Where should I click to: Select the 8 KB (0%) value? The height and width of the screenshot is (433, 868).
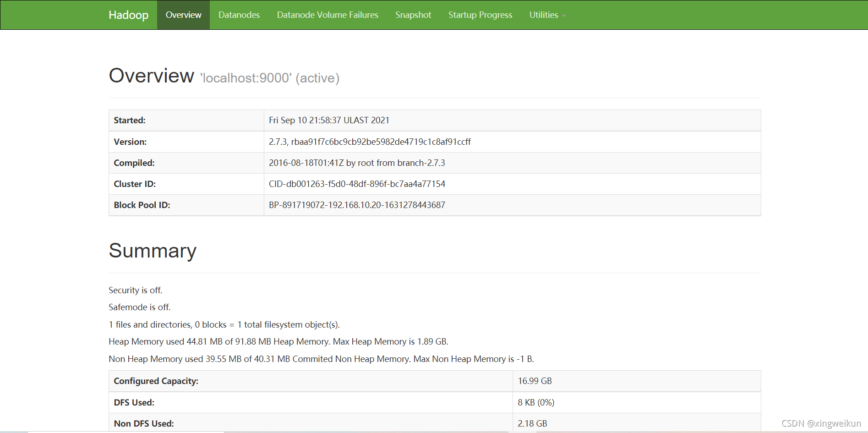536,402
